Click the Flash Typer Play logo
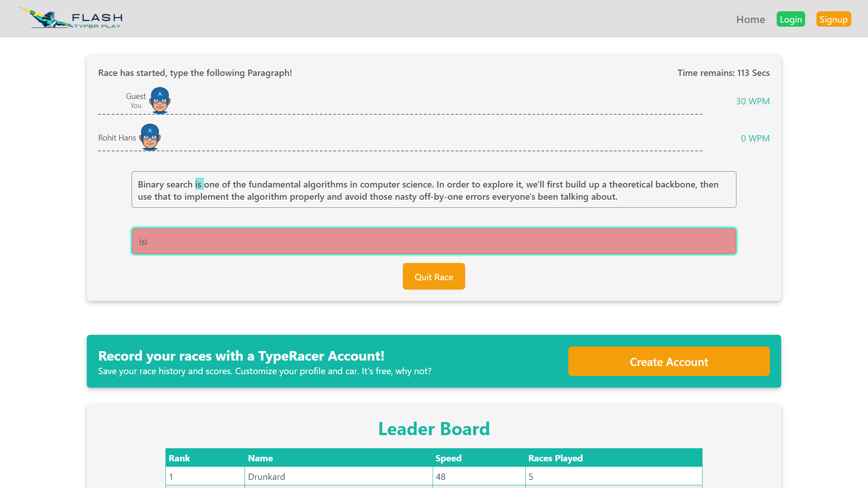The image size is (868, 488). pos(70,18)
